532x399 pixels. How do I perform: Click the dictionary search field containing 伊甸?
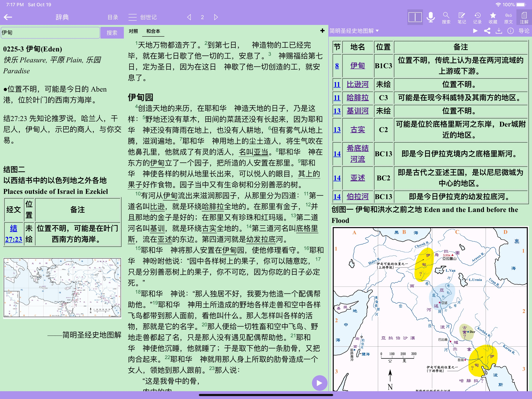click(50, 33)
